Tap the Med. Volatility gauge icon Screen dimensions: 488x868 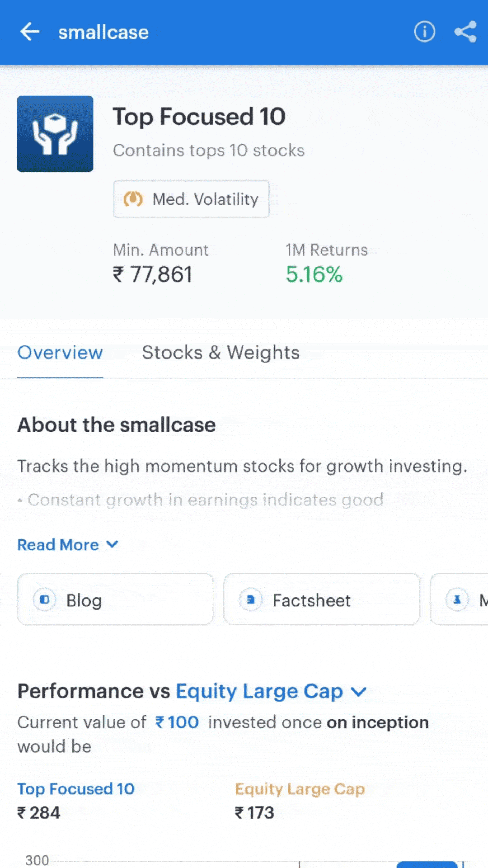[x=133, y=199]
